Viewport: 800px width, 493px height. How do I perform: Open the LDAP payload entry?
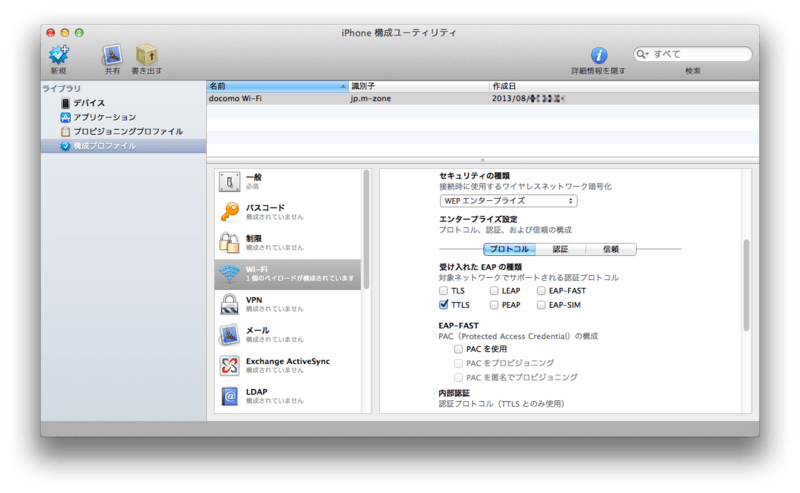pos(288,396)
